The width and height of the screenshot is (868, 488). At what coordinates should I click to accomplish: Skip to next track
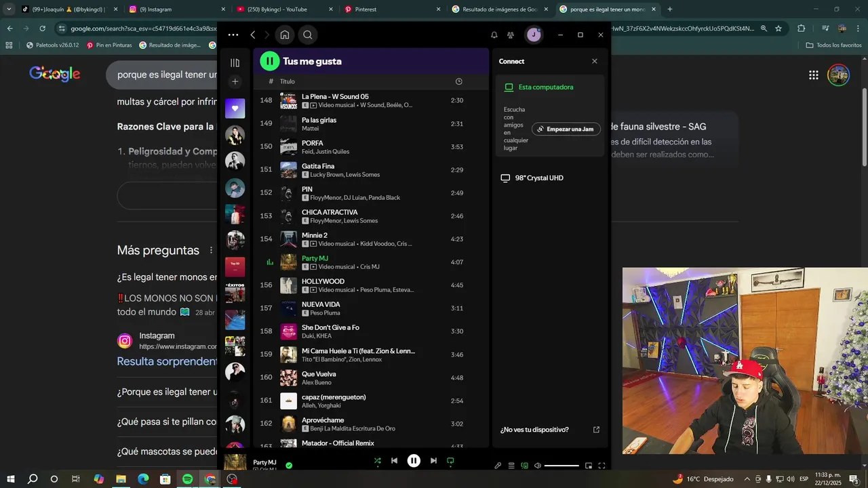433,461
